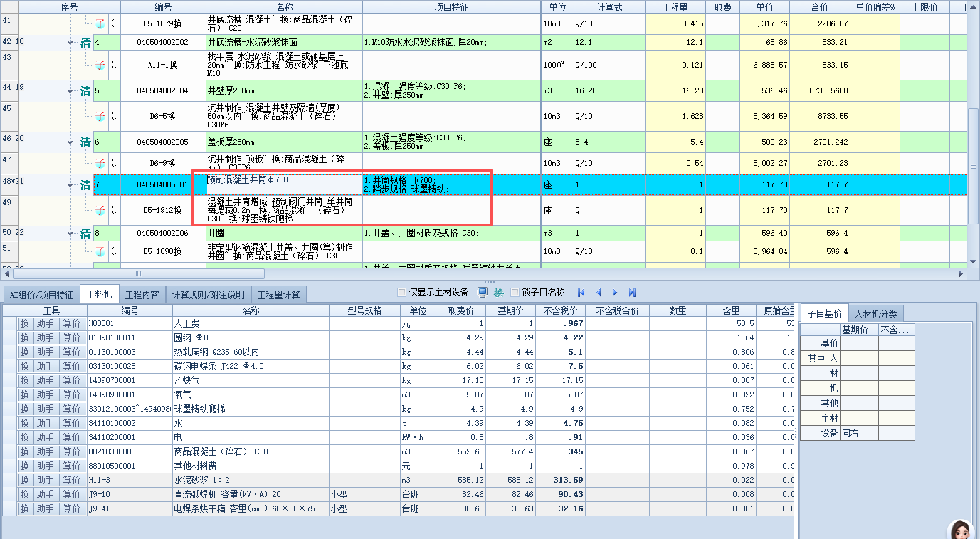
Task: Click the 不含税价 column header
Action: (560, 310)
